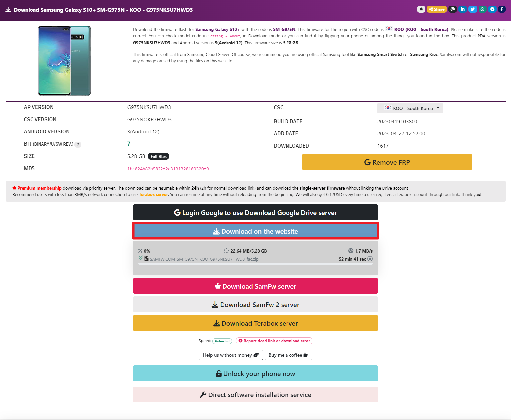
Task: Click Unlock your phone now button
Action: pyautogui.click(x=255, y=373)
